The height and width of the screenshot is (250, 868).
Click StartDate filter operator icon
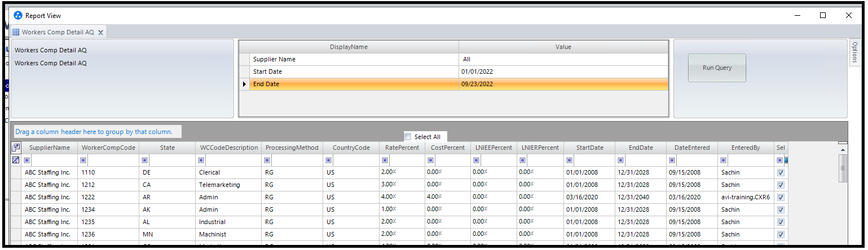[x=569, y=160]
